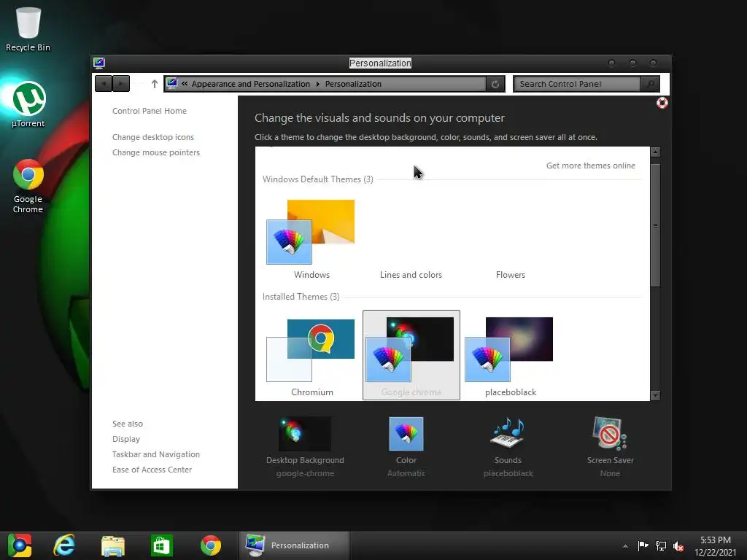Screen dimensions: 747x560
Task: Click the search magnifier icon
Action: 650,84
